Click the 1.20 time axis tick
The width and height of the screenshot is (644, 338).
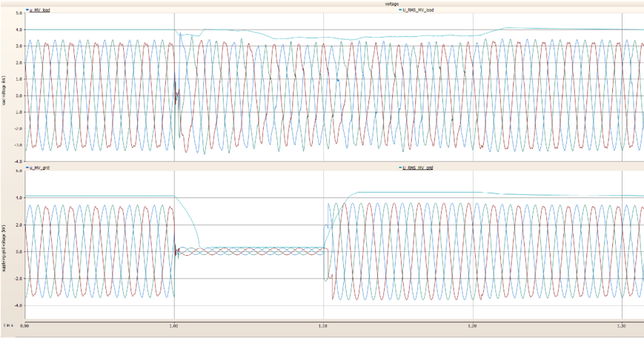coord(473,325)
